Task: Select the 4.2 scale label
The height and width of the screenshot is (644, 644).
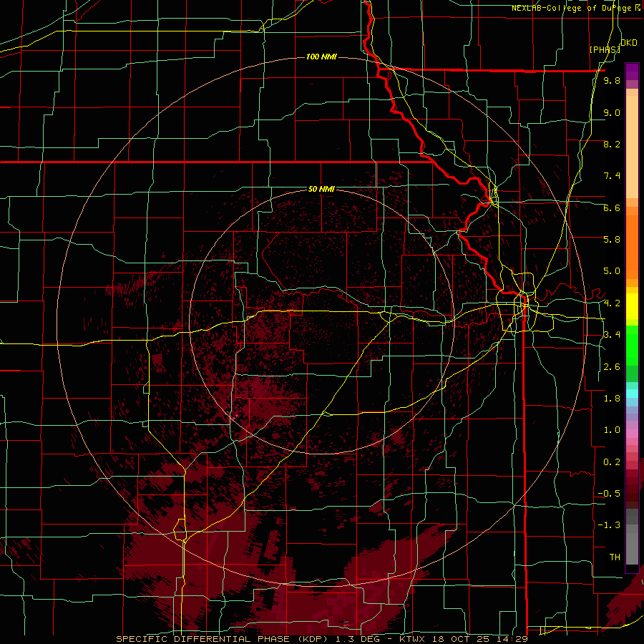Action: coord(612,303)
